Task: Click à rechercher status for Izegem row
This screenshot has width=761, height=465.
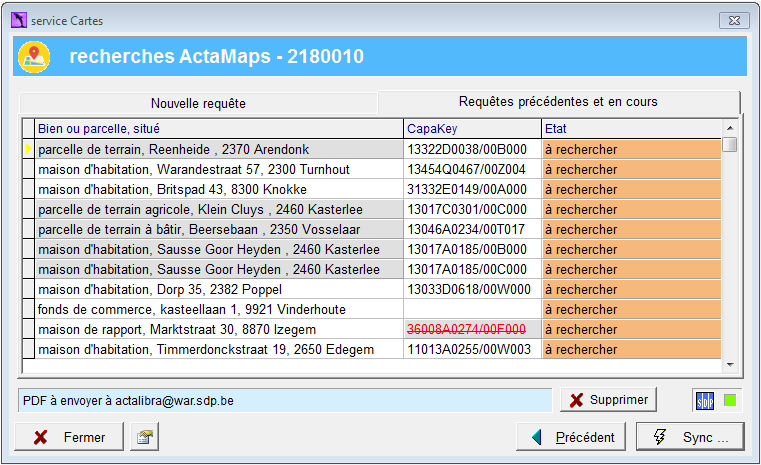Action: 631,329
